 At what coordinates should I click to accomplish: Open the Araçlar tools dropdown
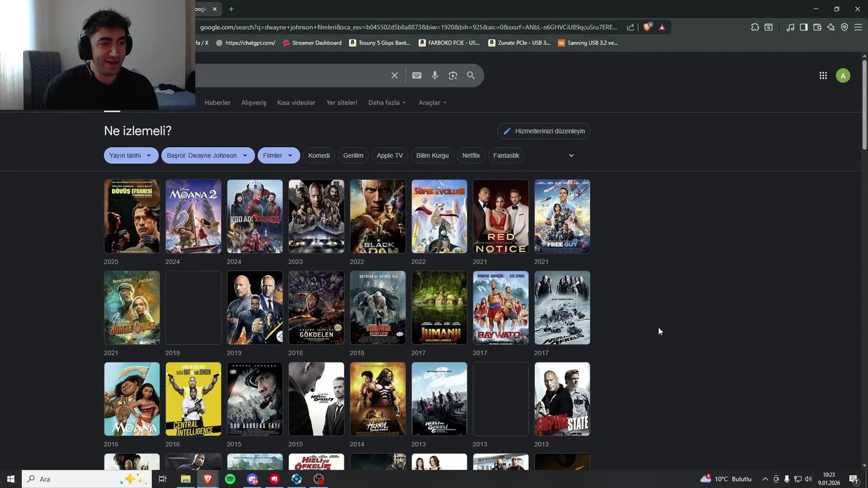click(x=433, y=102)
